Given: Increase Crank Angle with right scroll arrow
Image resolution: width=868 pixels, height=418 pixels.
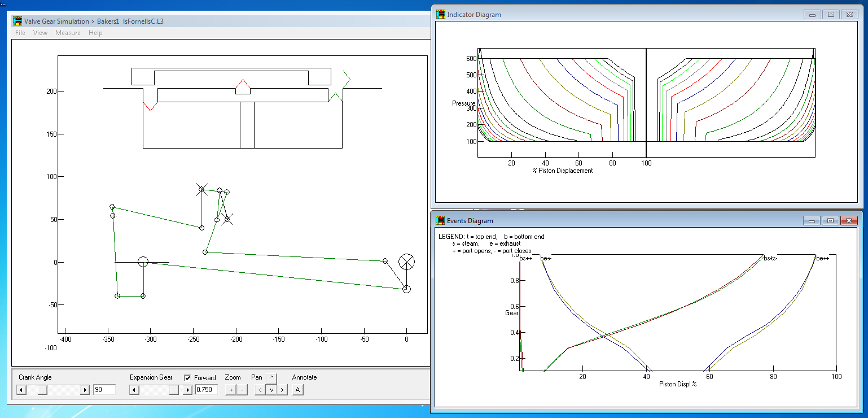Looking at the screenshot, I should tap(85, 390).
